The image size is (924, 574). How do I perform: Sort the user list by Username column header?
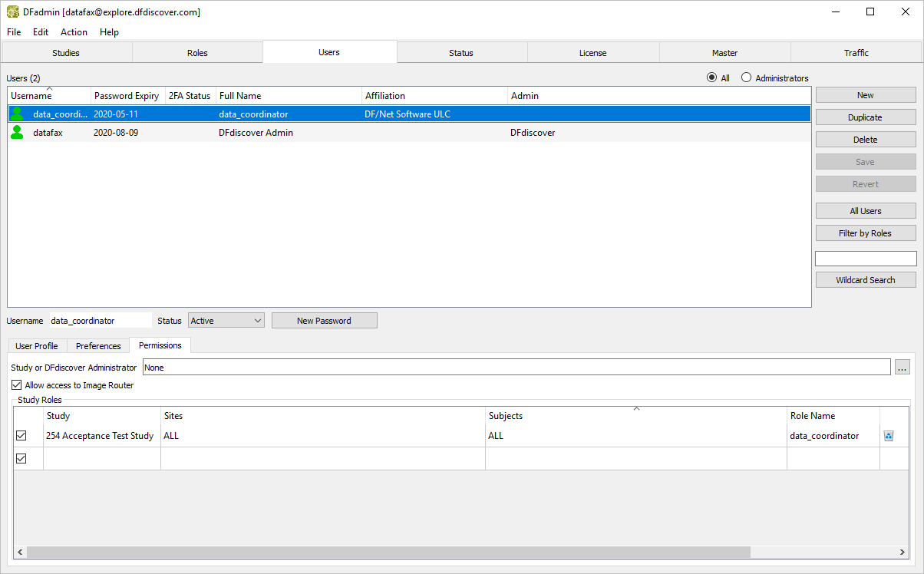coord(49,96)
